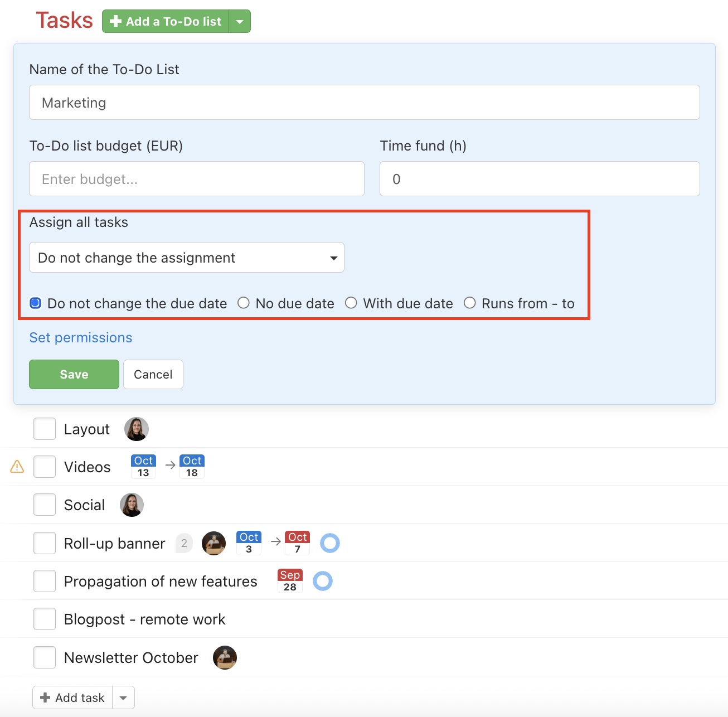Click the red Oct 7 due date badge
The height and width of the screenshot is (717, 728).
pyautogui.click(x=297, y=543)
